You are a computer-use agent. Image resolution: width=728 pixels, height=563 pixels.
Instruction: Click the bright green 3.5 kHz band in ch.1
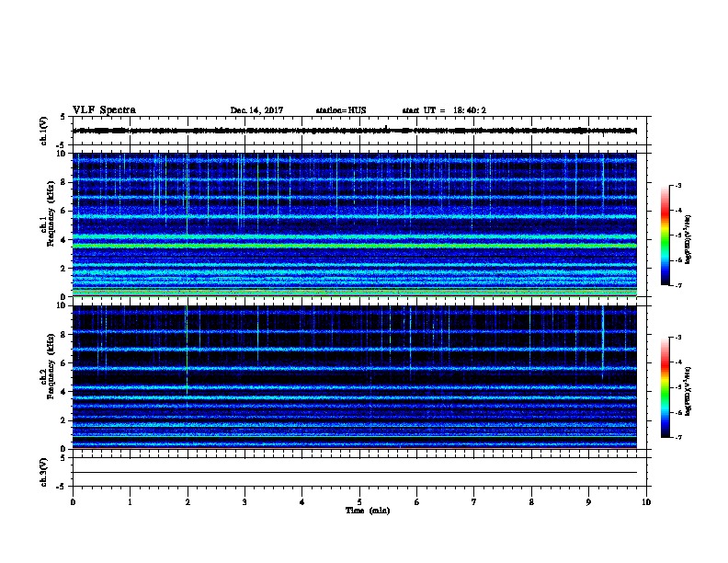pyautogui.click(x=355, y=246)
